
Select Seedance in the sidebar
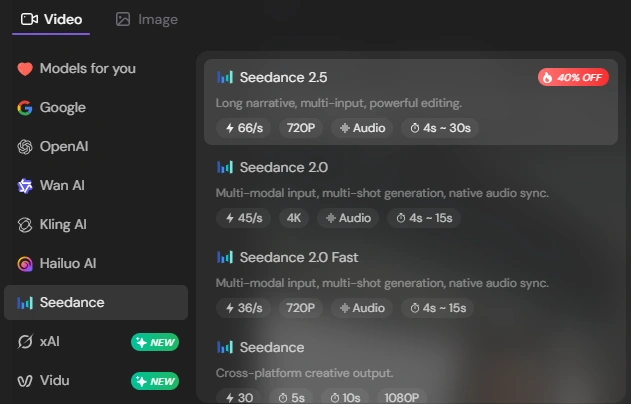pos(96,303)
